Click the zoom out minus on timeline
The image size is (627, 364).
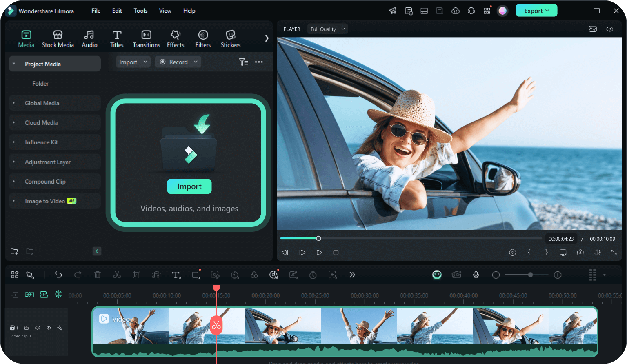[x=496, y=275]
